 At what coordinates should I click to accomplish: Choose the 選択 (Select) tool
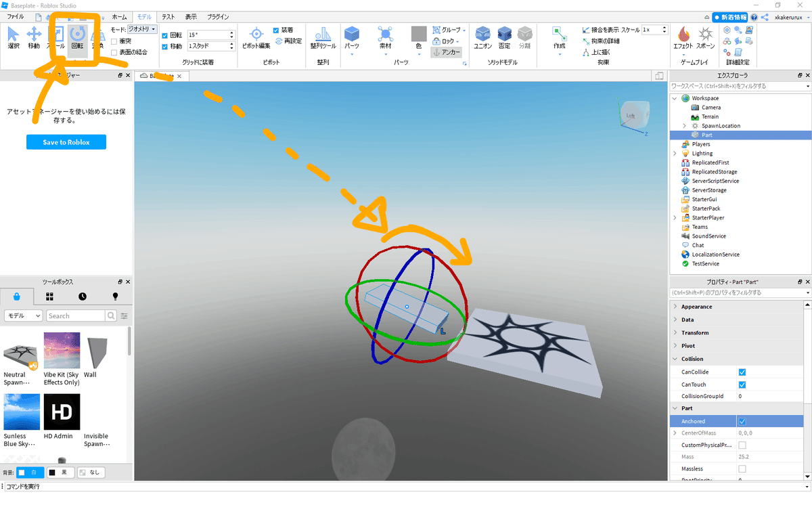coord(14,38)
